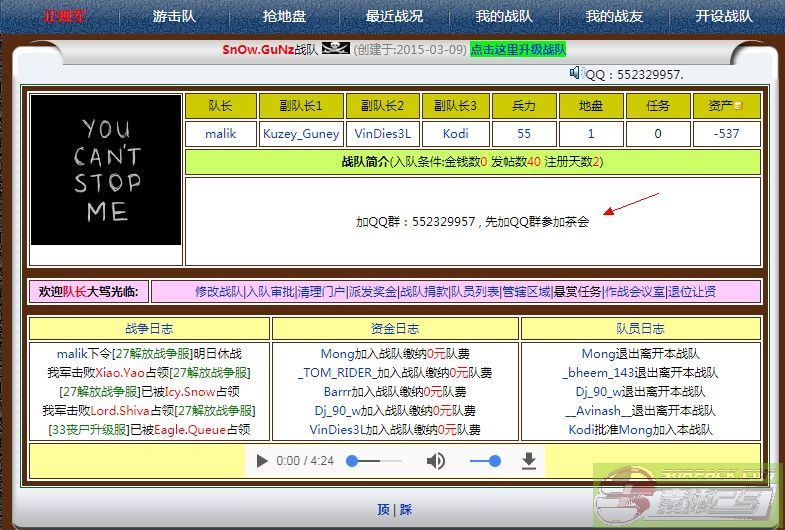This screenshot has width=785, height=530.
Task: Click the 修改战队 management link
Action: coord(219,292)
